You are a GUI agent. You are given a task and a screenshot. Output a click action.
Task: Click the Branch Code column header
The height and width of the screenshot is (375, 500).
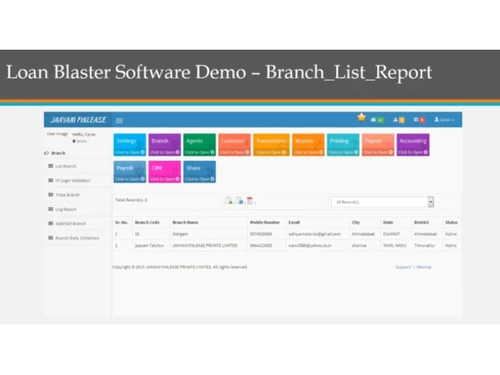click(x=147, y=222)
